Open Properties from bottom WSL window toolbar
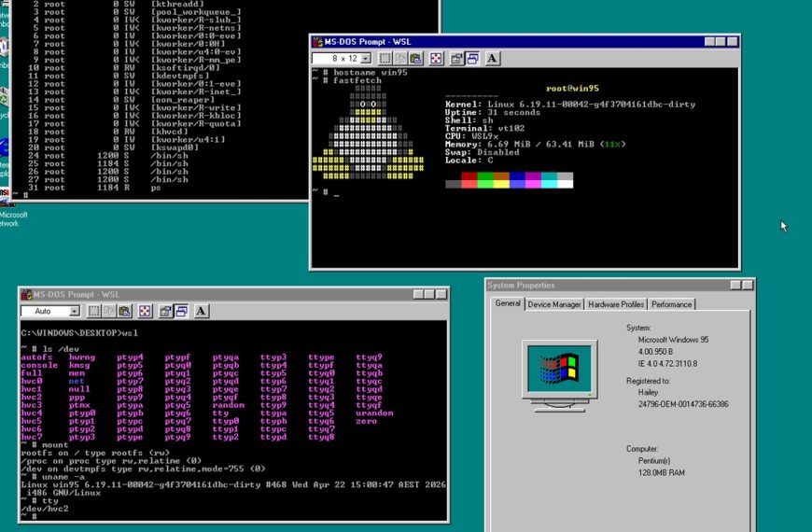812x532 pixels. pyautogui.click(x=165, y=311)
